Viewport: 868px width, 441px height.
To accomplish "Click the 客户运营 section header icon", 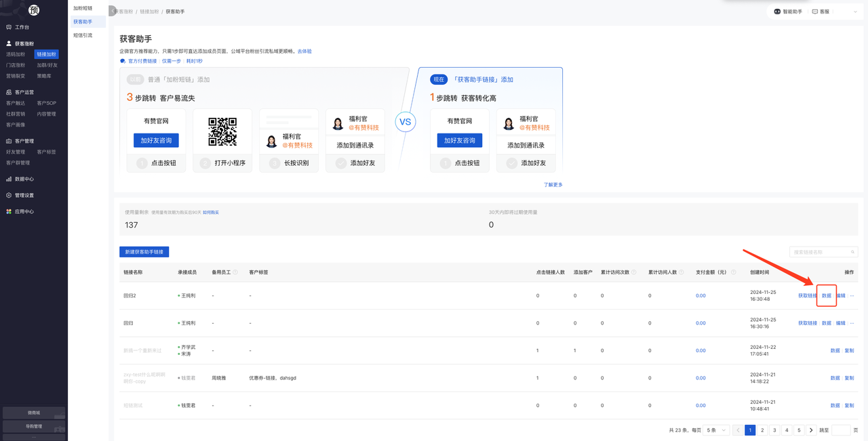I will (9, 92).
